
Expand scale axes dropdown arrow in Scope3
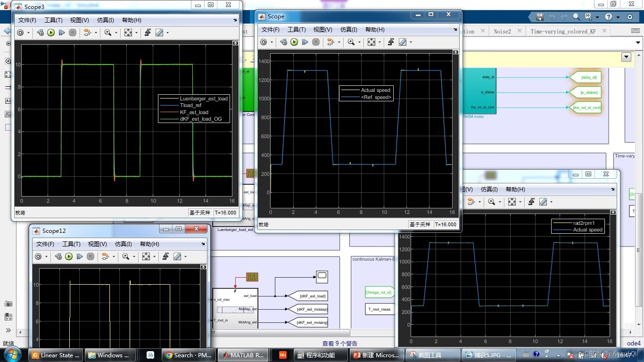tap(136, 33)
